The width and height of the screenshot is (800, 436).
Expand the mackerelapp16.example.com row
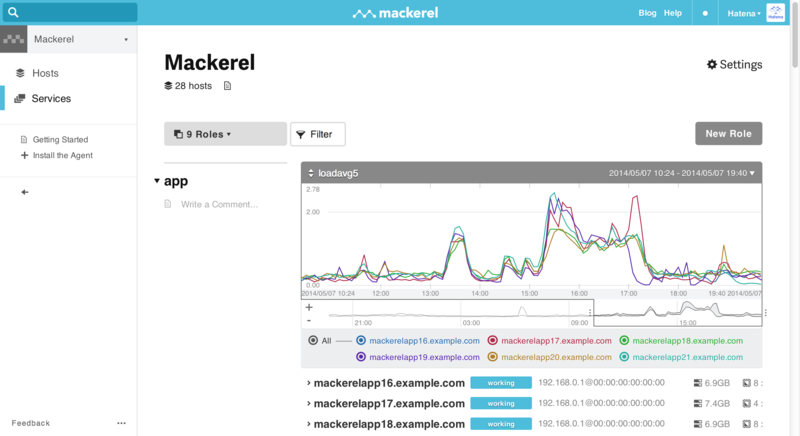[x=309, y=382]
